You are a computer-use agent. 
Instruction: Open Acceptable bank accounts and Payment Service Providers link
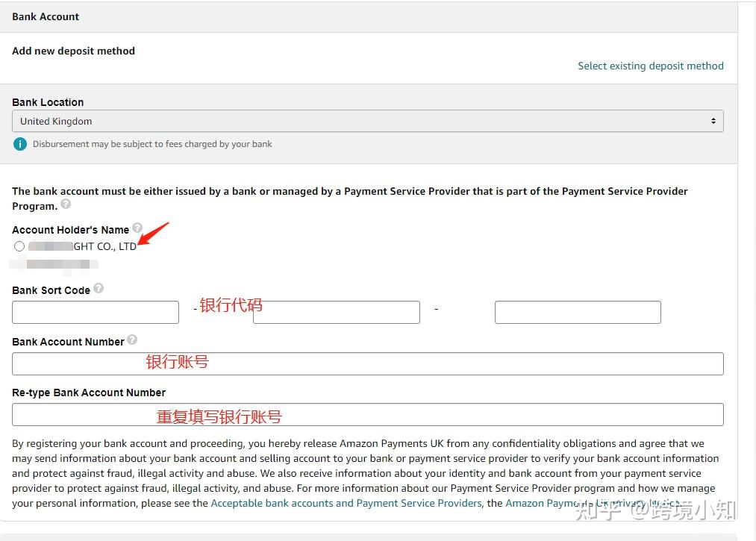346,503
